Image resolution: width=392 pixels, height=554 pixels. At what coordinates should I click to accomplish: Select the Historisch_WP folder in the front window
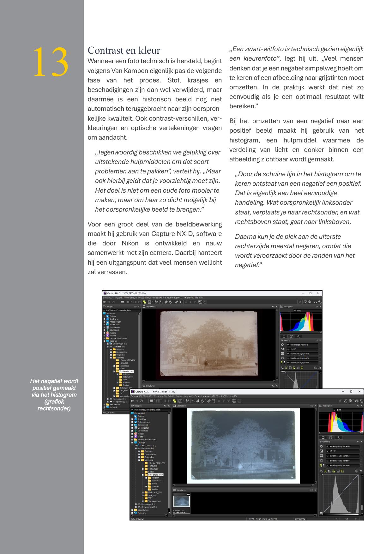(155, 492)
